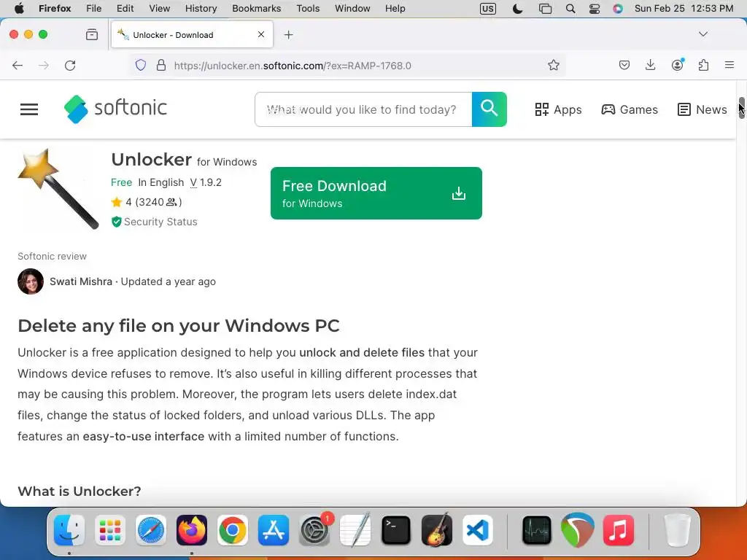747x560 pixels.
Task: Open a new tab
Action: point(289,35)
